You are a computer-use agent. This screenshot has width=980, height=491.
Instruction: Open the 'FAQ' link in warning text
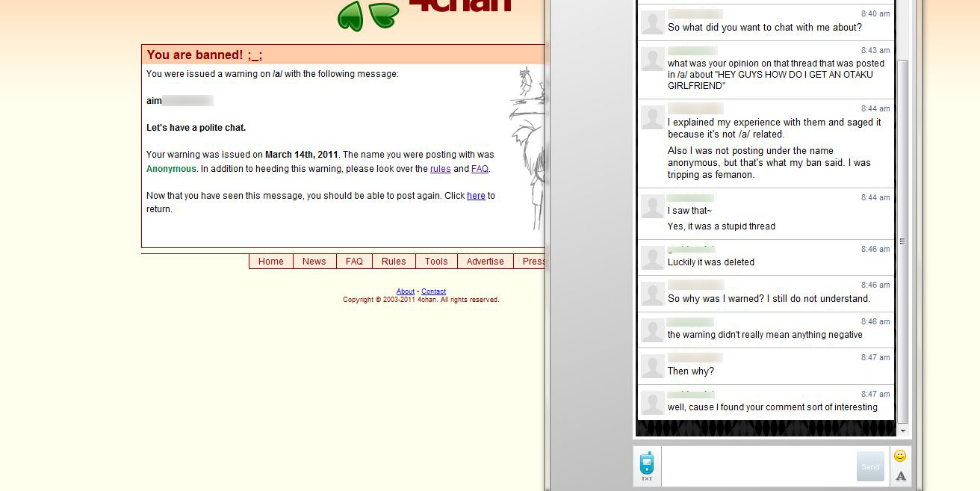click(480, 169)
